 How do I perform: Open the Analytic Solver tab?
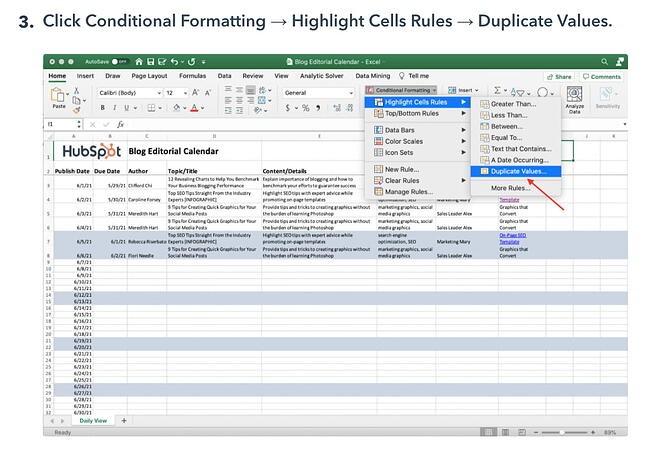(x=322, y=76)
